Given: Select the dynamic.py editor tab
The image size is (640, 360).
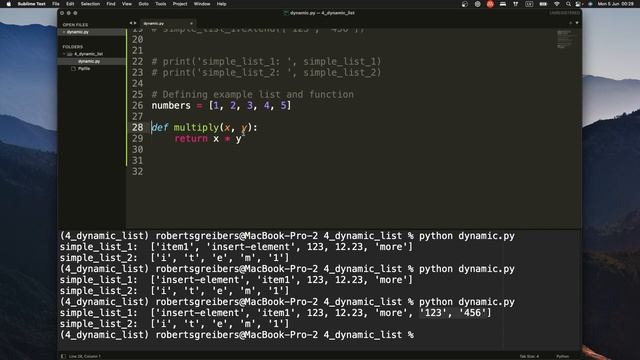Looking at the screenshot, I should click(167, 23).
